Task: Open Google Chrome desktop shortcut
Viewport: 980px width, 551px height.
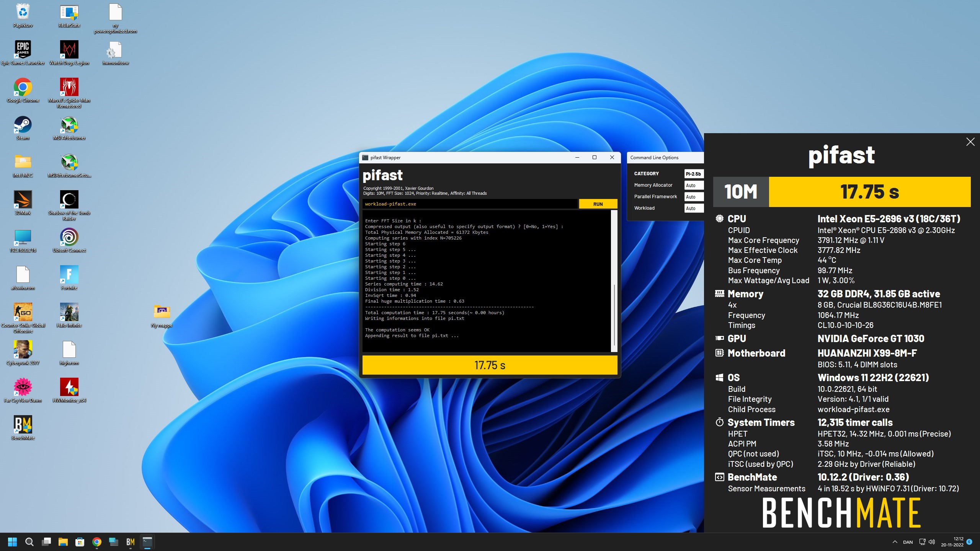Action: point(23,90)
